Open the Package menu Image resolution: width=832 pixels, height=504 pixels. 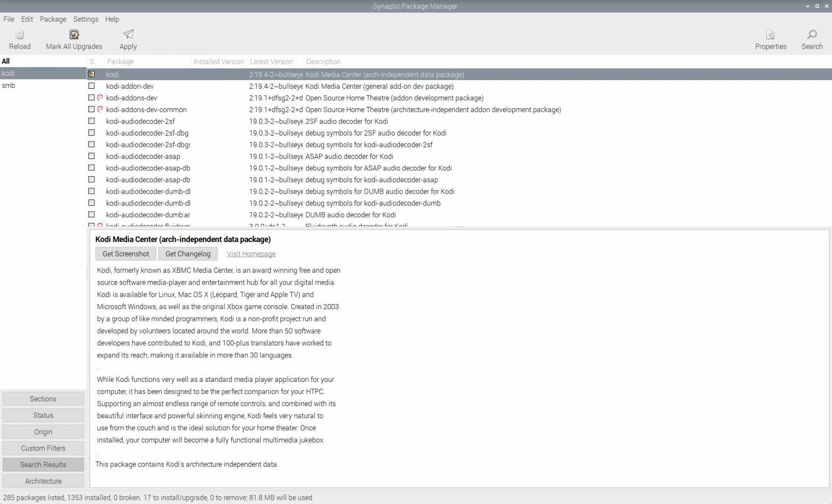pos(53,19)
